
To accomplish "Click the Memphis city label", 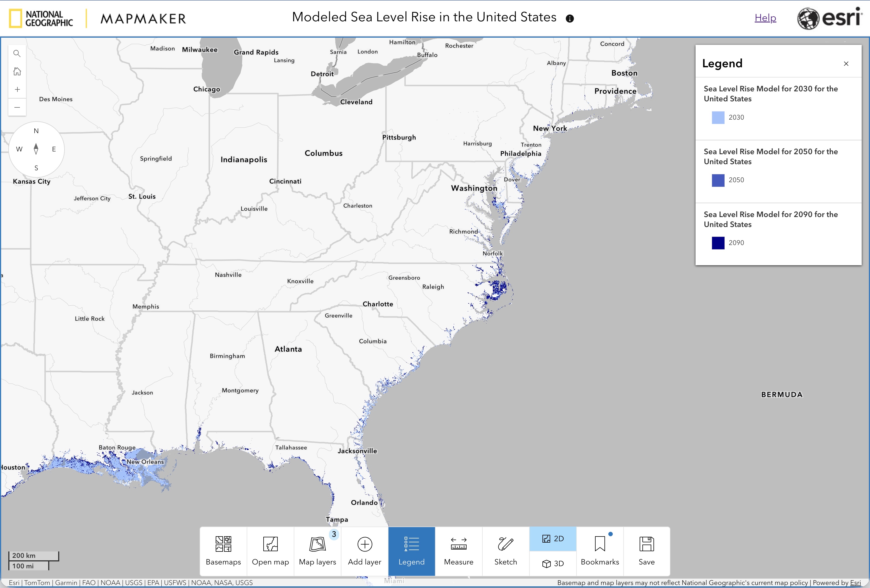I will pyautogui.click(x=146, y=306).
